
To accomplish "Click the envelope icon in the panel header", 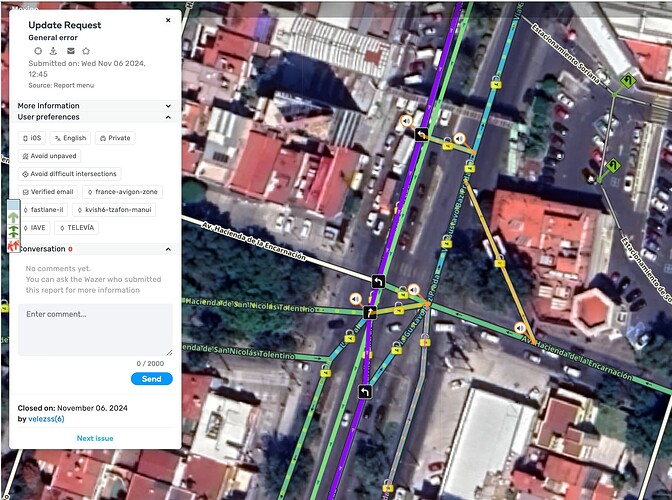I will point(71,51).
